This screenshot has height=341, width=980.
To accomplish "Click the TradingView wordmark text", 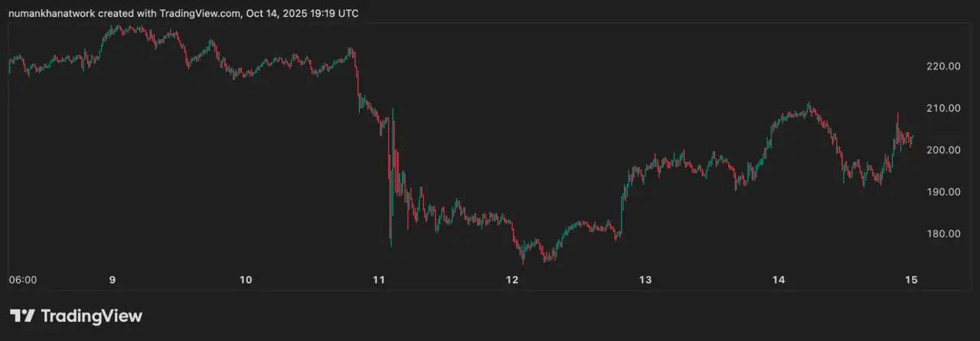I will [91, 316].
